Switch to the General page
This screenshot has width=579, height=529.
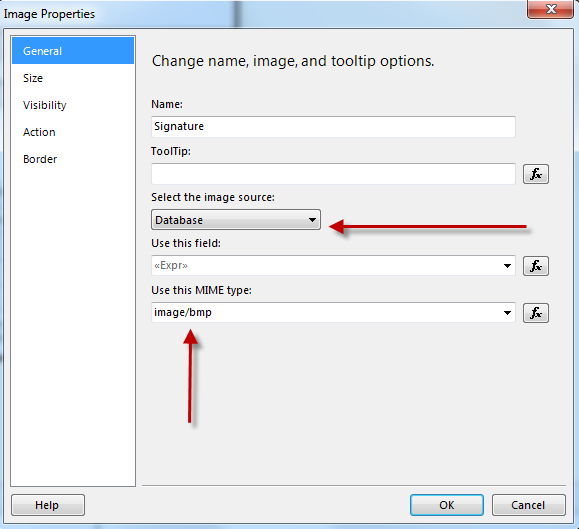pos(73,51)
